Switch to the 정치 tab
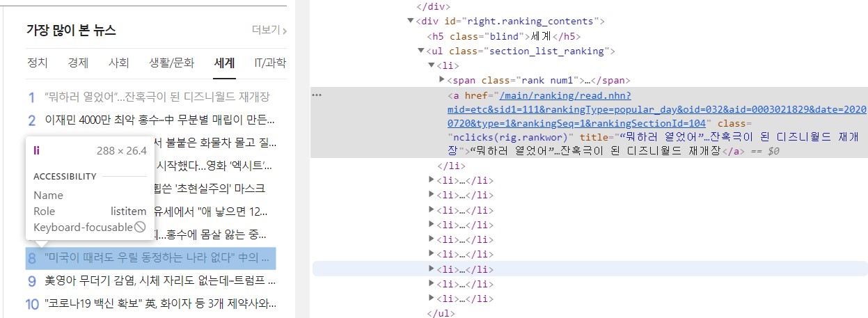Viewport: 868px width, 318px height. pyautogui.click(x=37, y=63)
